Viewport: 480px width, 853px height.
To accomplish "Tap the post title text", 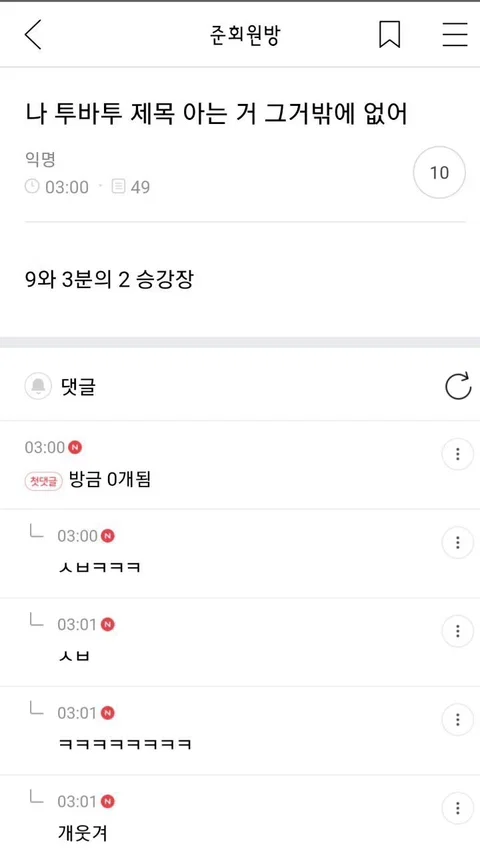I will click(216, 115).
